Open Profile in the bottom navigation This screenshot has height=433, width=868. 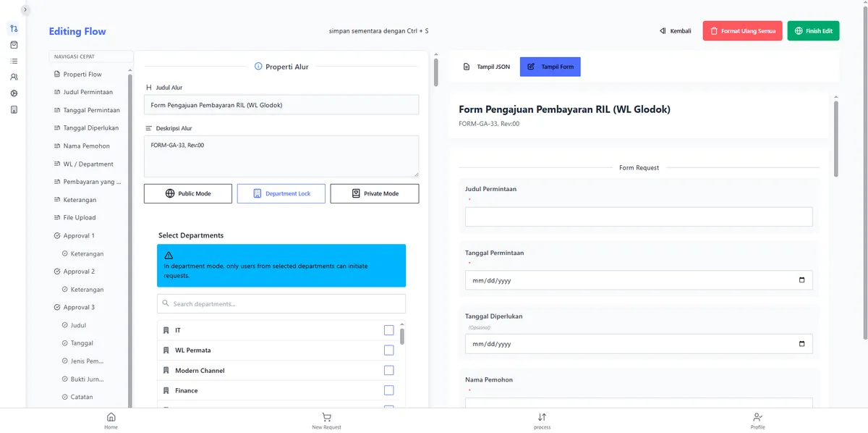[x=757, y=421]
